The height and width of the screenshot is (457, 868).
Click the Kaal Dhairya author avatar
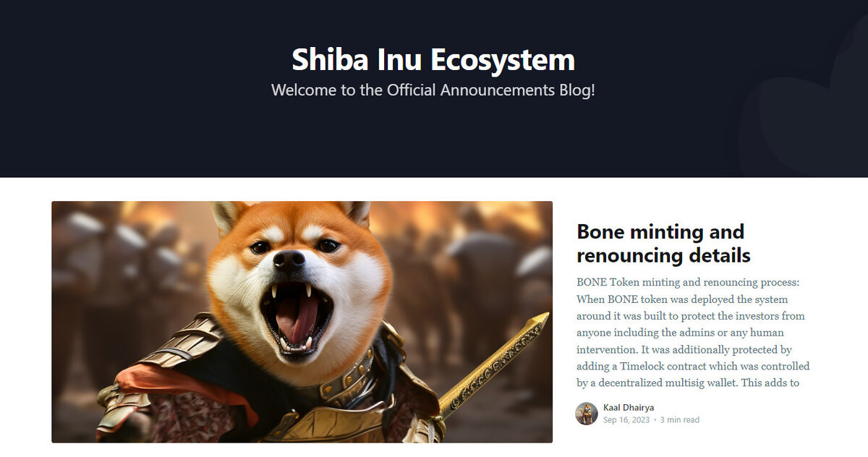(587, 414)
